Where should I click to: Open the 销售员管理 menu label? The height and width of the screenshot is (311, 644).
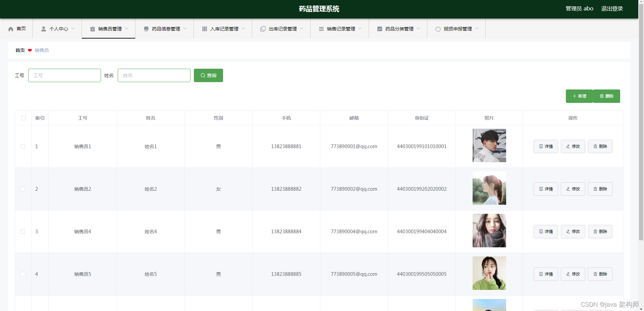[x=110, y=29]
